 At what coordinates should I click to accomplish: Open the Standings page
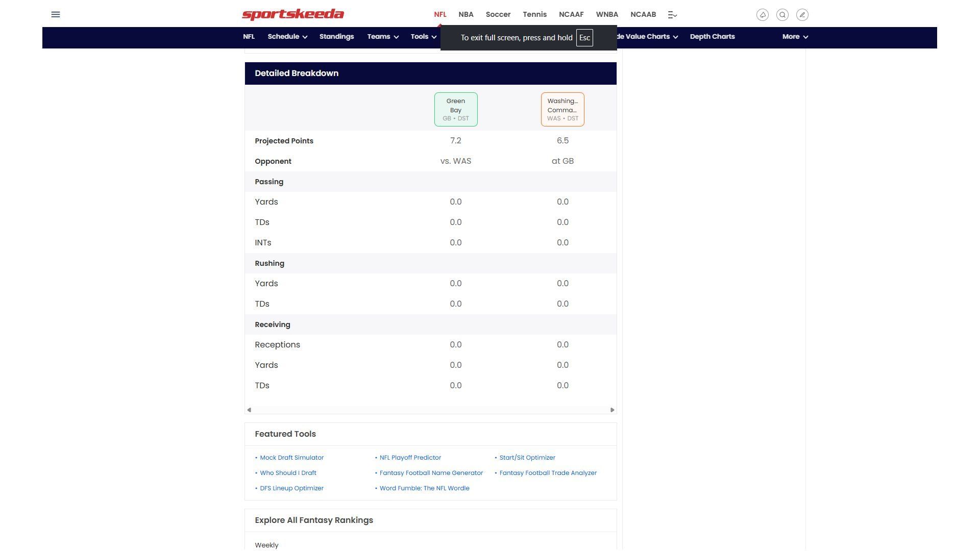[336, 37]
